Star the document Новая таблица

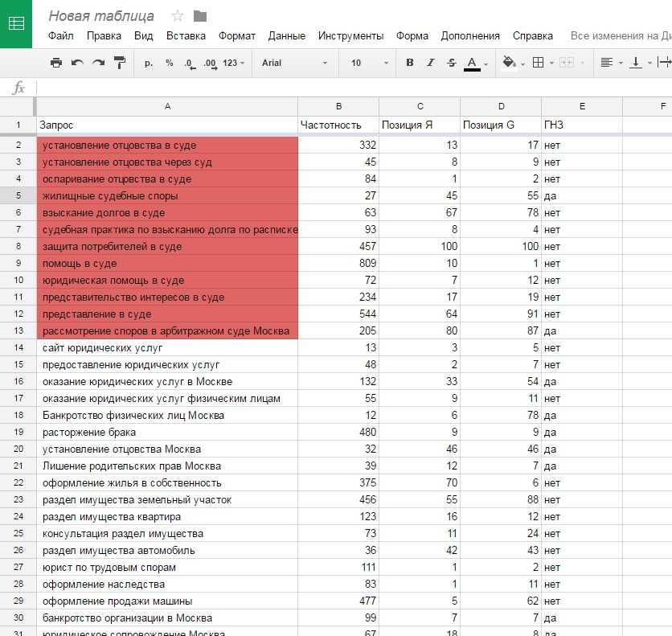click(x=178, y=16)
